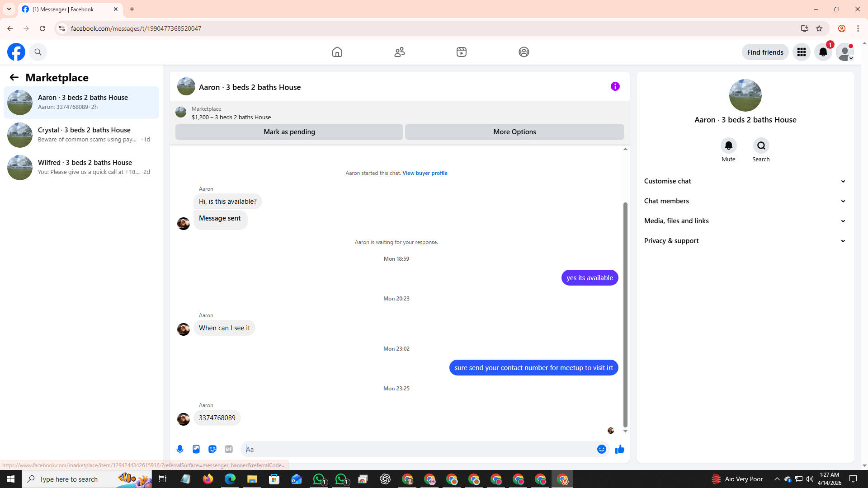The height and width of the screenshot is (488, 868).
Task: Open the View buyer profile link
Action: coord(425,173)
